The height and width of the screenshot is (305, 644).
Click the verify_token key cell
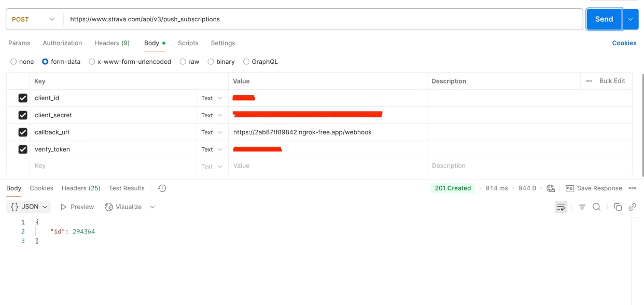pyautogui.click(x=113, y=149)
